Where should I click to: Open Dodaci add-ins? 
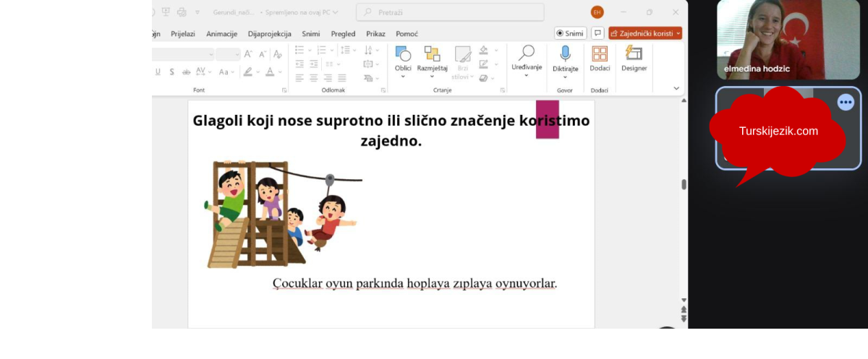click(x=600, y=54)
